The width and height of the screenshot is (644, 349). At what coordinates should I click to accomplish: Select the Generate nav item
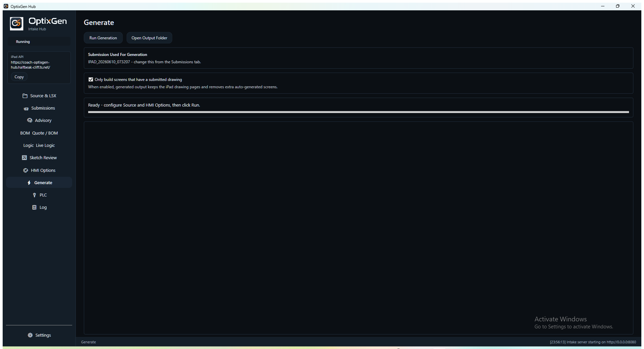tap(39, 183)
